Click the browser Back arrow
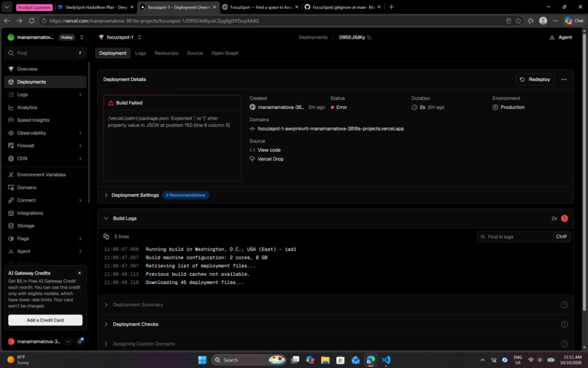The width and height of the screenshot is (588, 368). (x=7, y=20)
